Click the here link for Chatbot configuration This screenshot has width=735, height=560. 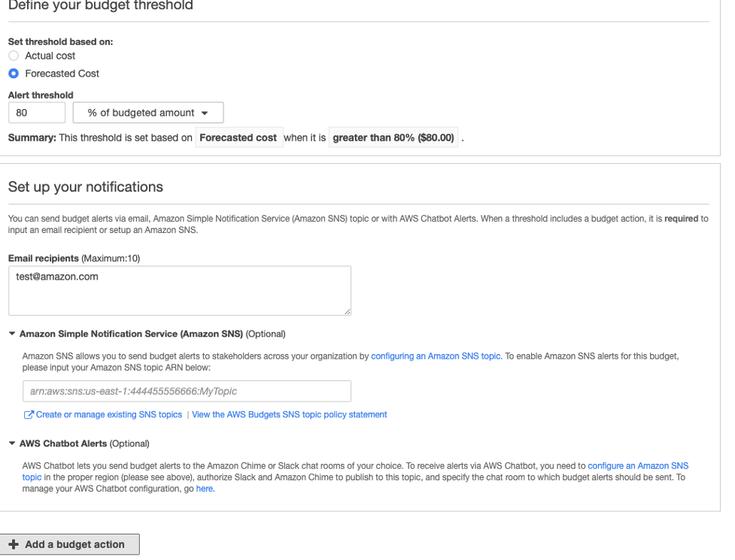205,488
